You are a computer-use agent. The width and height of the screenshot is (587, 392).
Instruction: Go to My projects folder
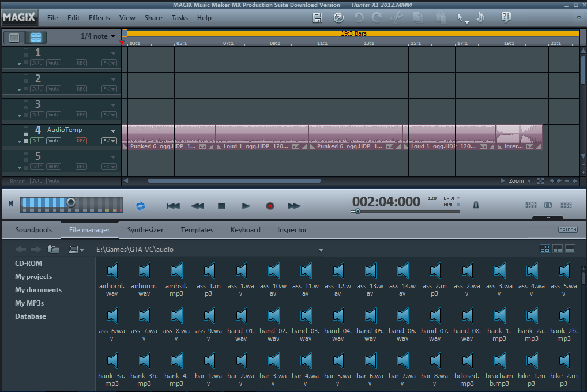[x=33, y=277]
